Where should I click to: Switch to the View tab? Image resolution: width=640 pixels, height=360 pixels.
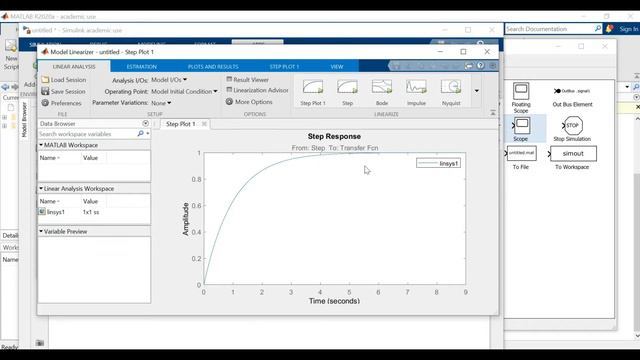337,67
